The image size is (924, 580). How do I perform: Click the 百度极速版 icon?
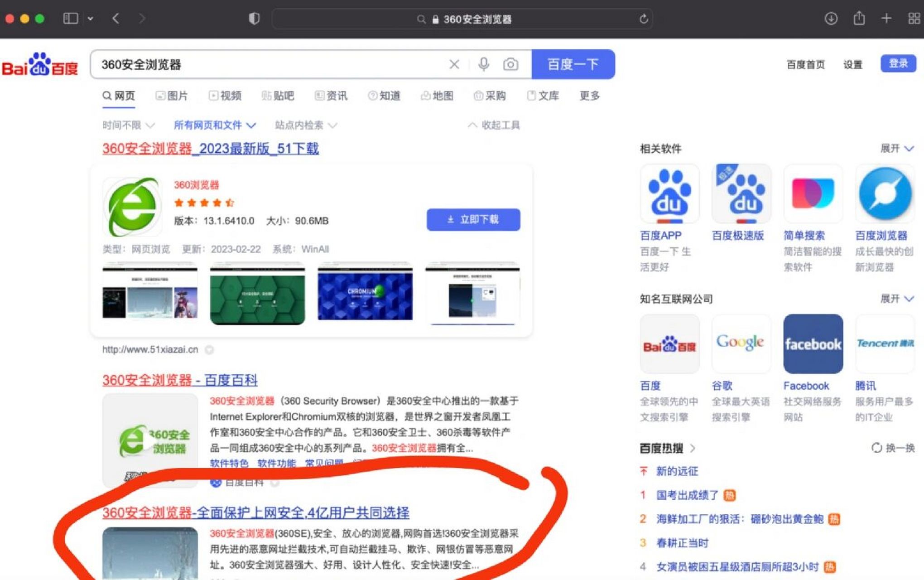[741, 193]
